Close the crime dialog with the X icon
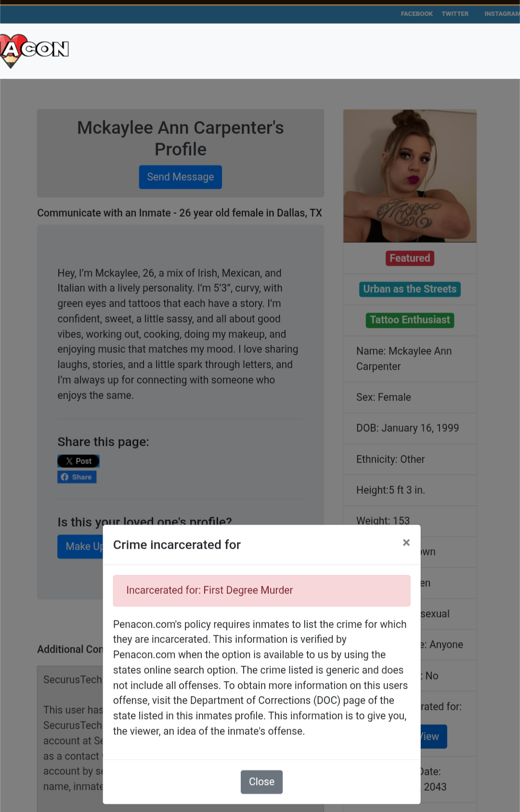The width and height of the screenshot is (520, 812). pyautogui.click(x=406, y=542)
